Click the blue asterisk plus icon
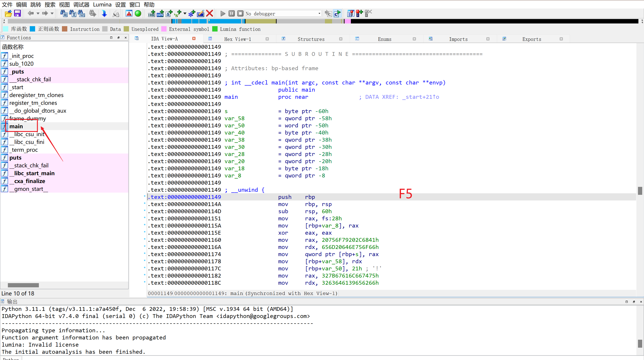644x360 pixels. point(192,13)
